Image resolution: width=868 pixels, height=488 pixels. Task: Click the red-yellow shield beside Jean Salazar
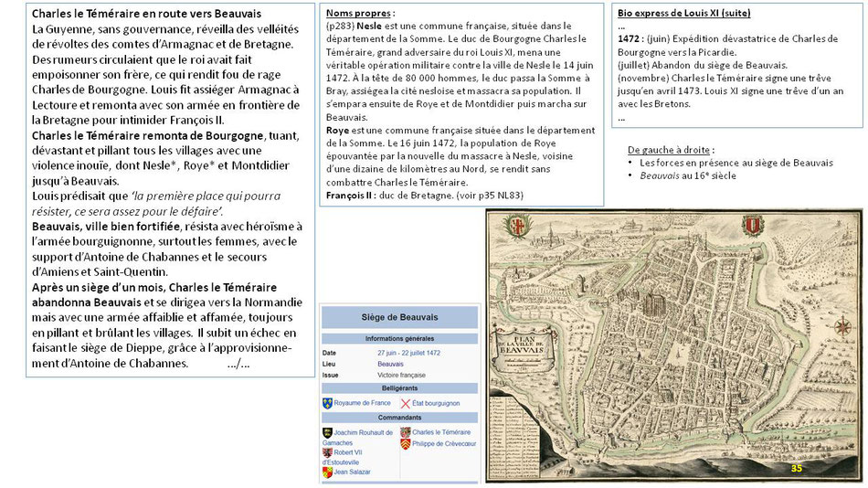click(x=327, y=472)
